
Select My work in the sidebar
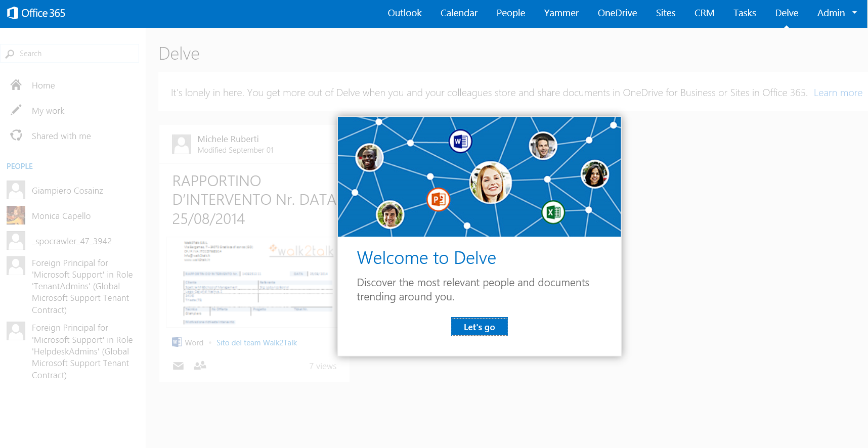(48, 111)
